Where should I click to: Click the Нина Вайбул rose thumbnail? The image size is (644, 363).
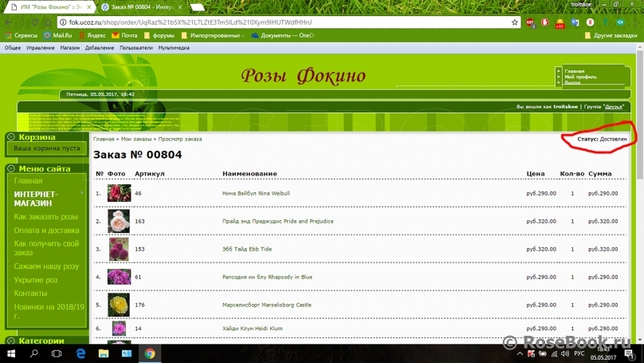119,193
